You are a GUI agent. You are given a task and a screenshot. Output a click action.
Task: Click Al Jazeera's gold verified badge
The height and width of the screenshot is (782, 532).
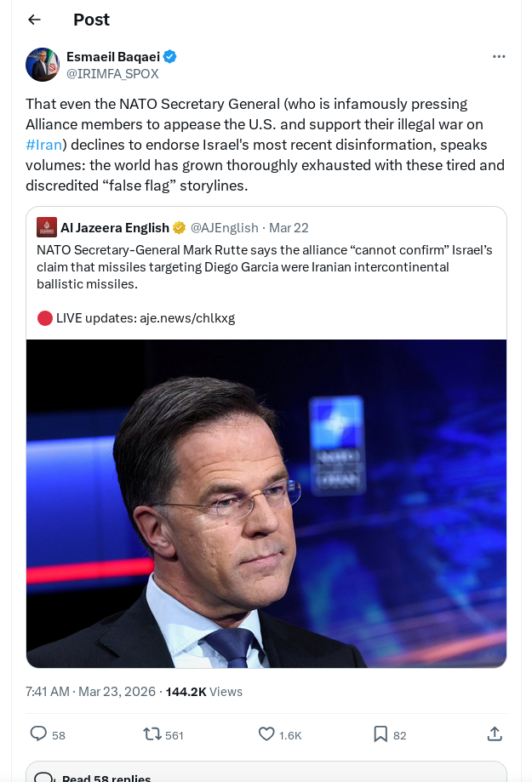180,227
